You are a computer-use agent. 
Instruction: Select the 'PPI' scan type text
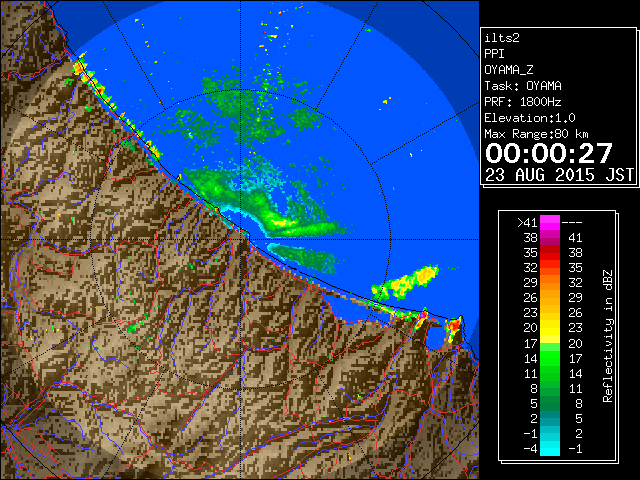pyautogui.click(x=494, y=54)
